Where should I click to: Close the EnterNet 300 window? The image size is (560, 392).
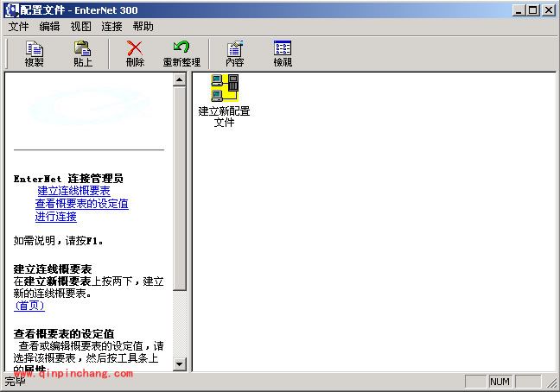[x=548, y=10]
